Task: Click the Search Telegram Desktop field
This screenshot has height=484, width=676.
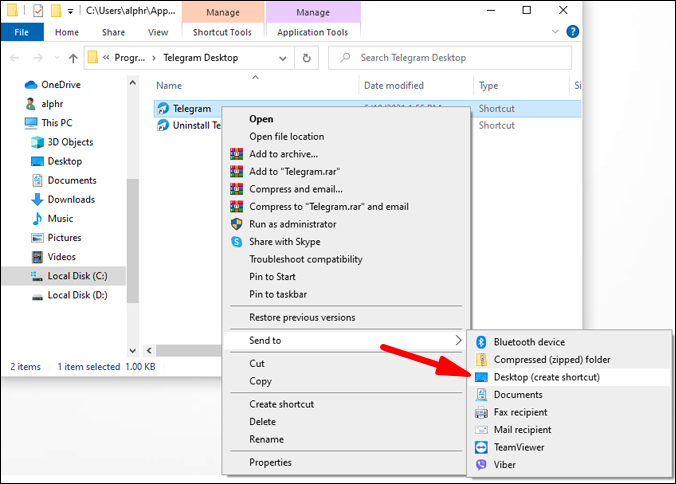Action: pos(450,58)
